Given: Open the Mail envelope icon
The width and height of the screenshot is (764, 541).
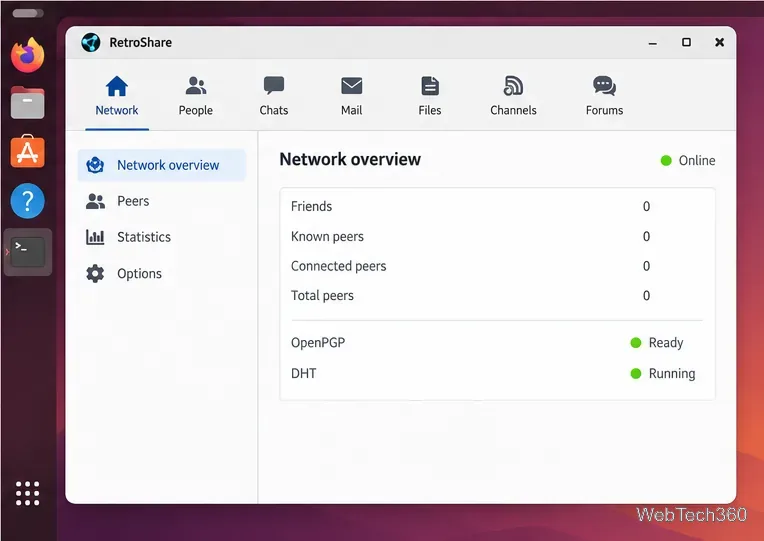Looking at the screenshot, I should (x=351, y=86).
